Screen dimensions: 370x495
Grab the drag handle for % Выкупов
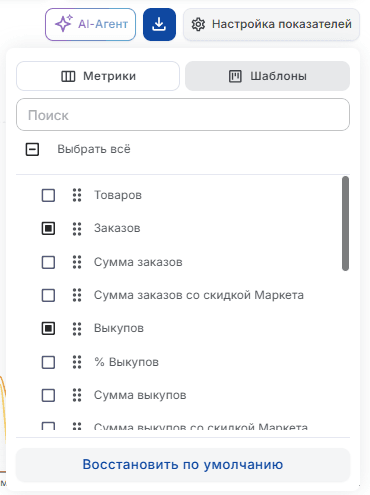coord(77,362)
